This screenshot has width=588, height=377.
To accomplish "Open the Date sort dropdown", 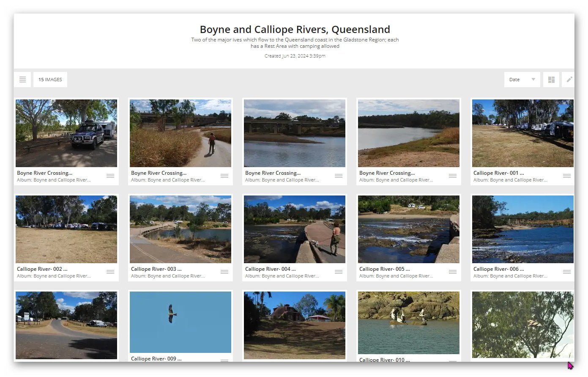I will tap(522, 80).
